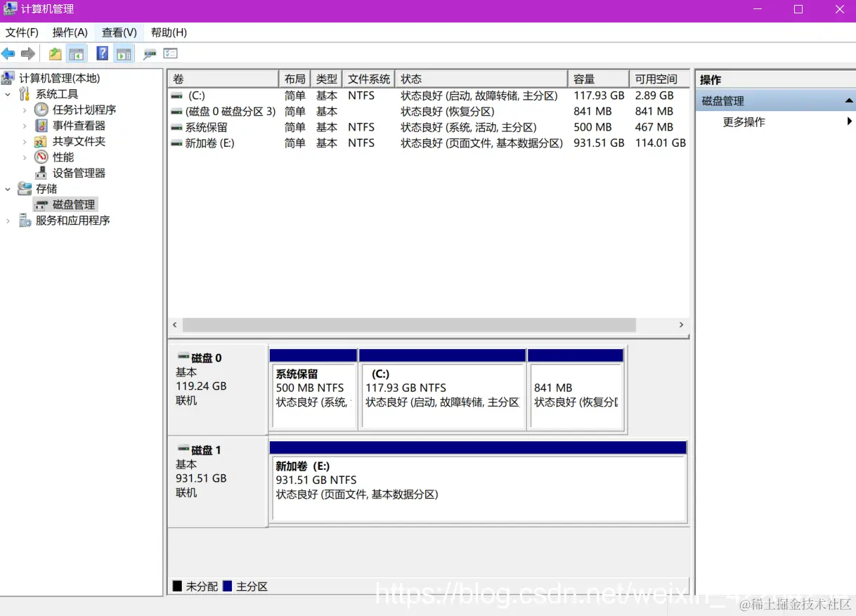Sort by the 卷 column header

[223, 79]
